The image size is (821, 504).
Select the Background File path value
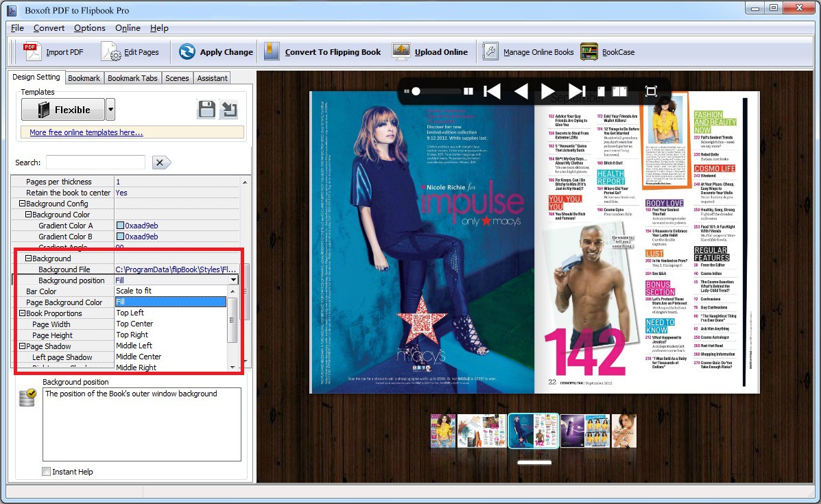pyautogui.click(x=176, y=269)
